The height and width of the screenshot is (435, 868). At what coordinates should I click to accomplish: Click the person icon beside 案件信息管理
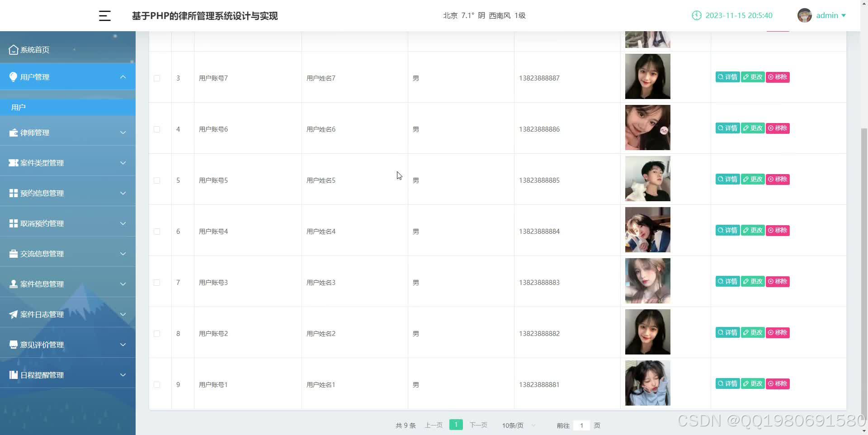click(14, 284)
